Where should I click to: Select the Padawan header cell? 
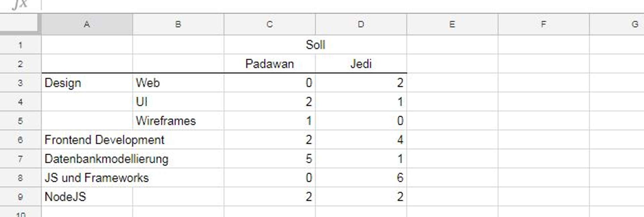269,63
